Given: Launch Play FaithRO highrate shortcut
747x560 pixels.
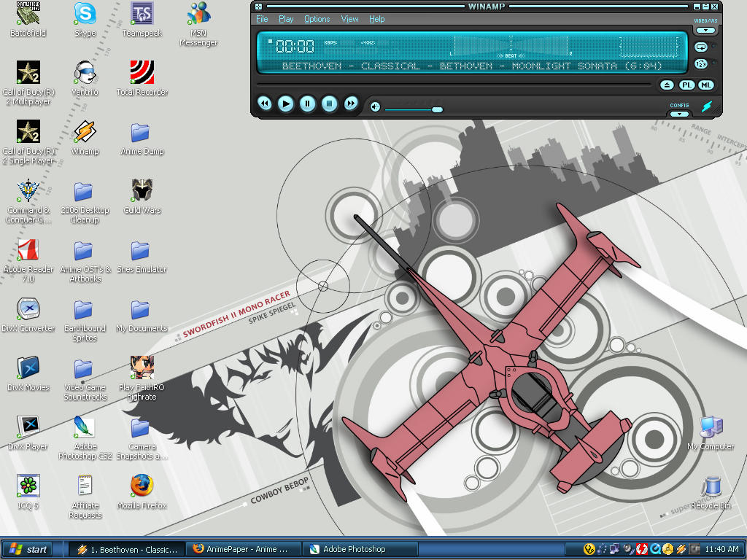Looking at the screenshot, I should point(142,378).
